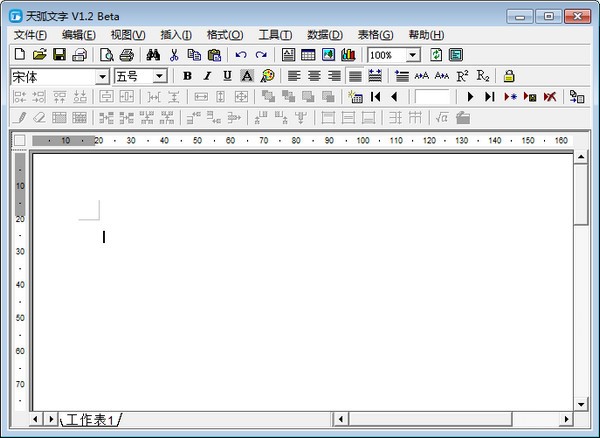Open print preview with the magnifier page icon

pos(106,55)
